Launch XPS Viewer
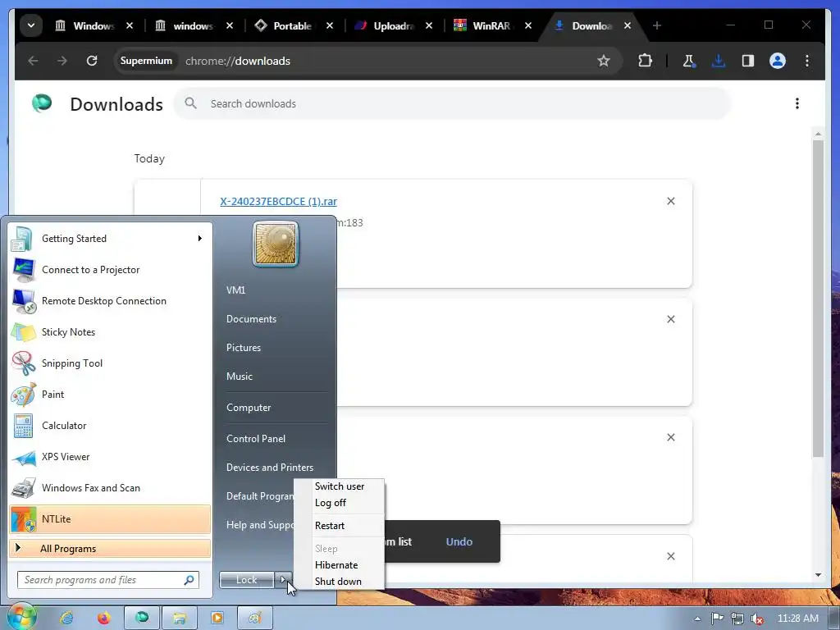 110,456
